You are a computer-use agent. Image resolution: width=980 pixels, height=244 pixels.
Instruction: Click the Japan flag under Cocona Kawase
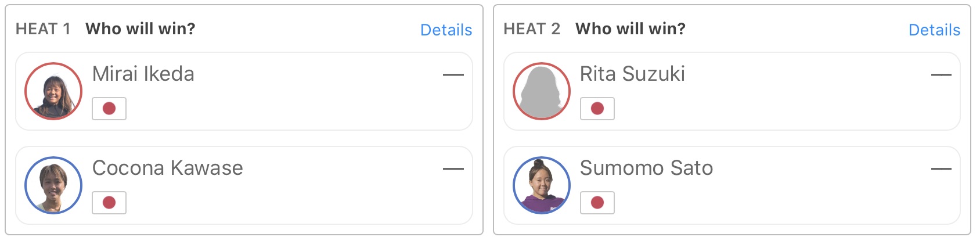click(x=109, y=203)
